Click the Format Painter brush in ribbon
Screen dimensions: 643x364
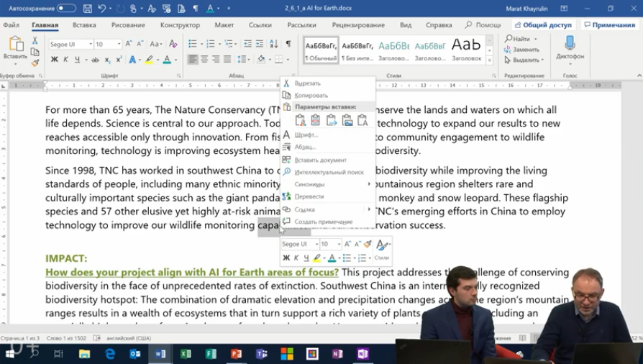point(35,63)
